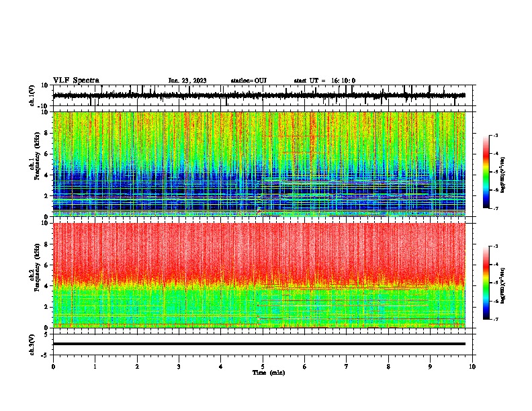The width and height of the screenshot is (532, 411).
Task: Click the ch.2 colorbar log PSD unit label
Action: [x=503, y=285]
